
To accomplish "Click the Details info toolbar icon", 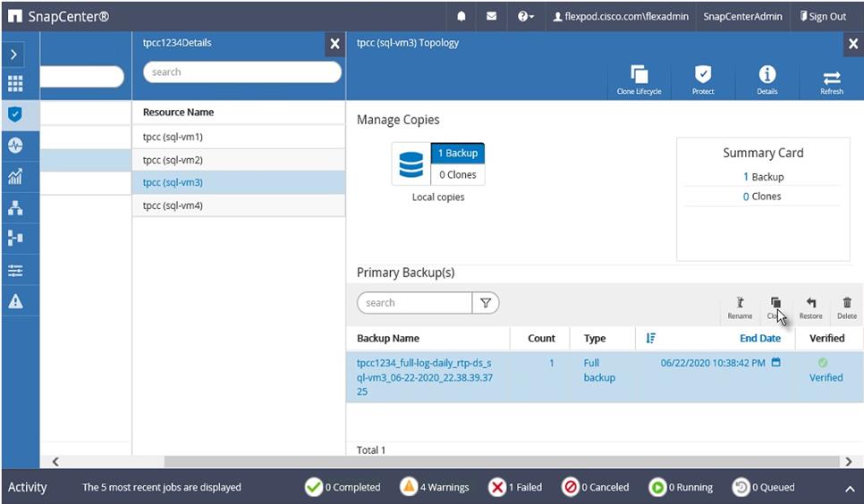I will 767,80.
